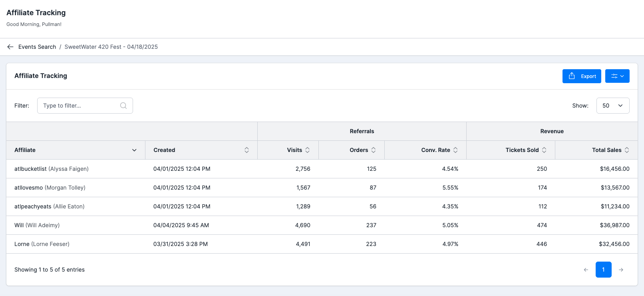The image size is (644, 296).
Task: Click the search magnifier icon in filter box
Action: 123,106
